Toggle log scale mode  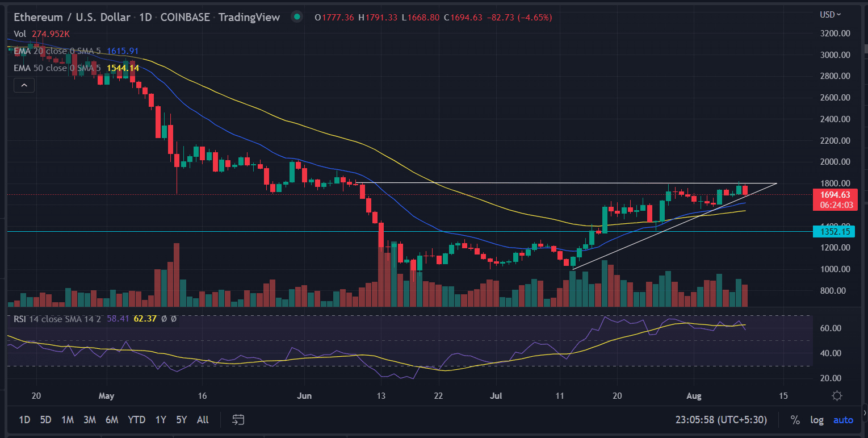tap(817, 420)
